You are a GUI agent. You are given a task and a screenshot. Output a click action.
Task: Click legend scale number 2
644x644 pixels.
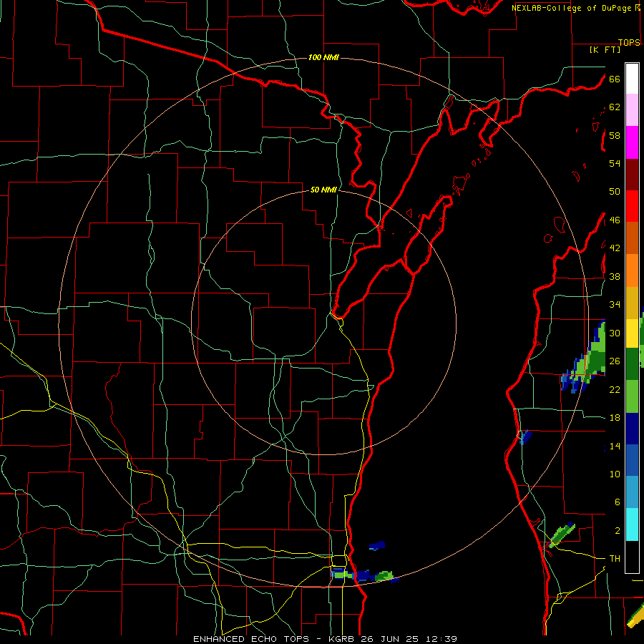point(617,531)
